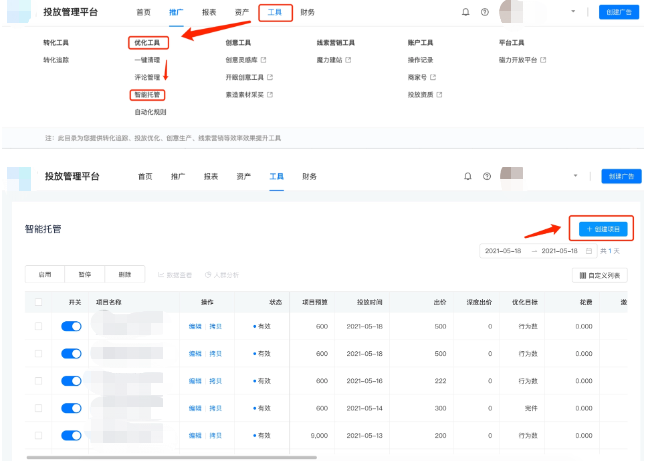The height and width of the screenshot is (462, 655).
Task: Open the help question-mark icon in upper header
Action: (485, 12)
